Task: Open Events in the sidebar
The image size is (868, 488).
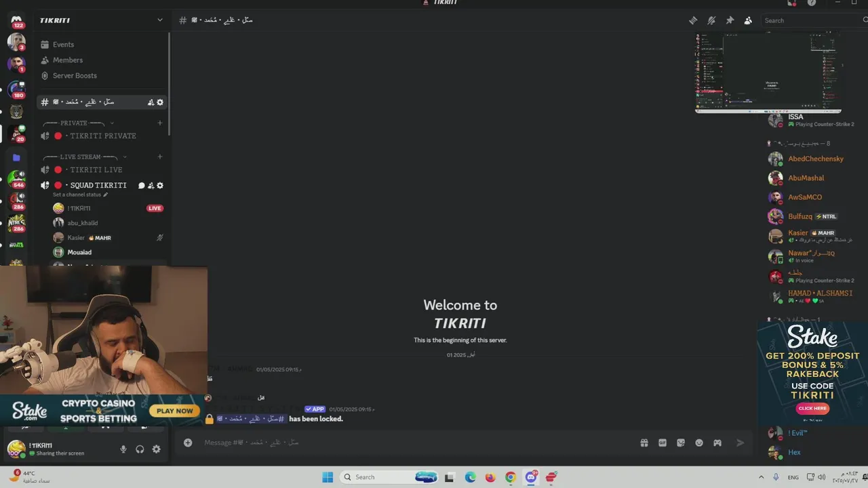Action: [x=102, y=45]
